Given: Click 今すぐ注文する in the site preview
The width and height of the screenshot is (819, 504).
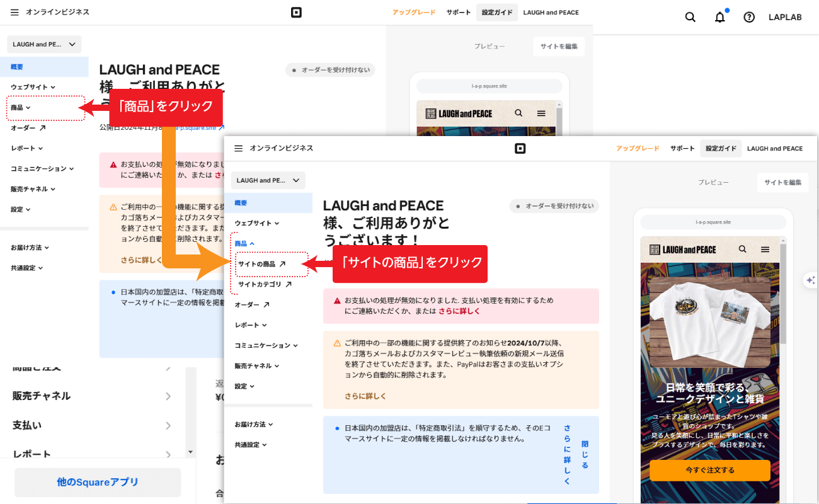Looking at the screenshot, I should 709,470.
